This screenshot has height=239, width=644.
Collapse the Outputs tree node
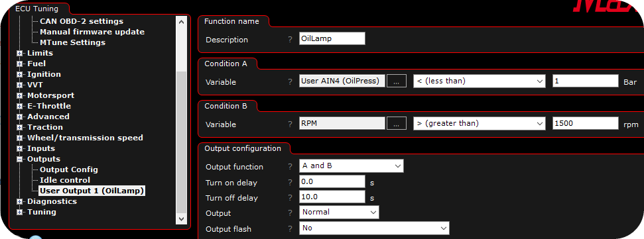click(x=19, y=159)
